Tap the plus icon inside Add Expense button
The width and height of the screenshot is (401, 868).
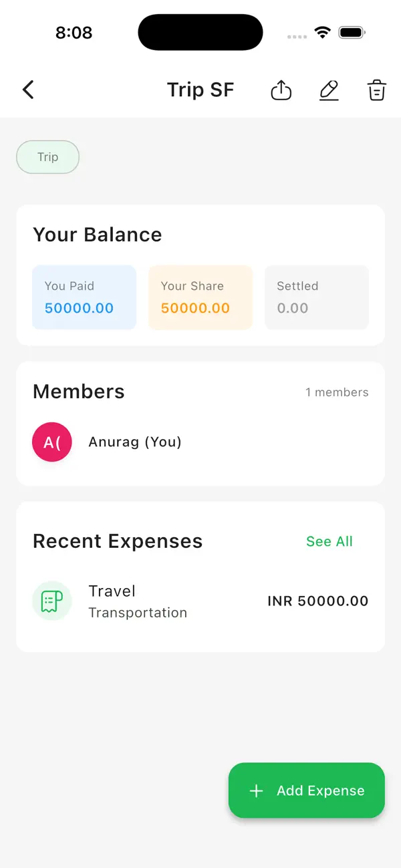[256, 790]
